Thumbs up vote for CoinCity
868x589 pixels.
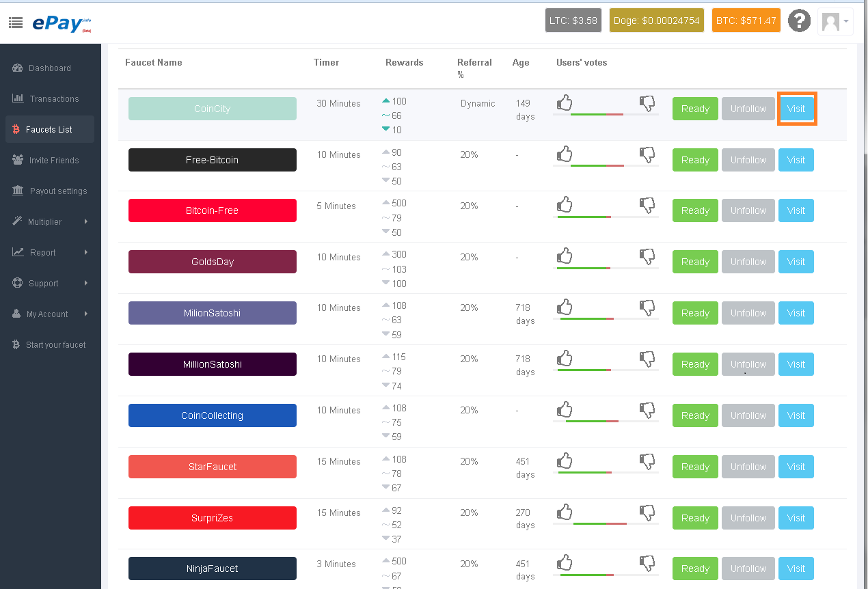[565, 103]
